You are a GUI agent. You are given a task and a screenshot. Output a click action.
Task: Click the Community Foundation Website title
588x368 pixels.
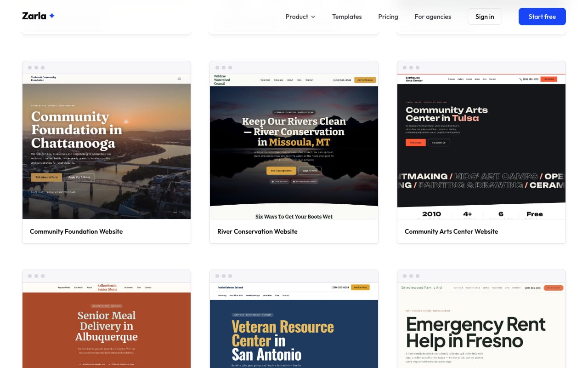(76, 231)
